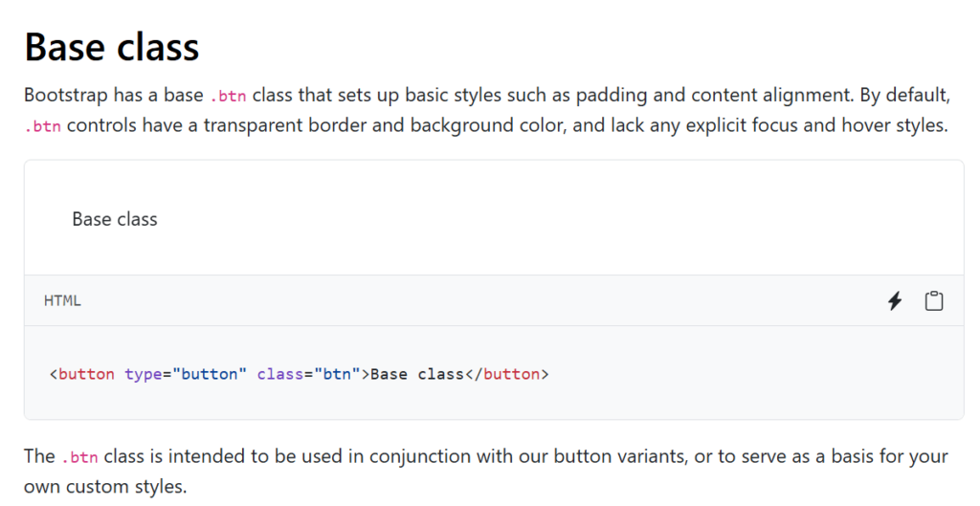
Task: Click the Base class text inside code
Action: 416,374
